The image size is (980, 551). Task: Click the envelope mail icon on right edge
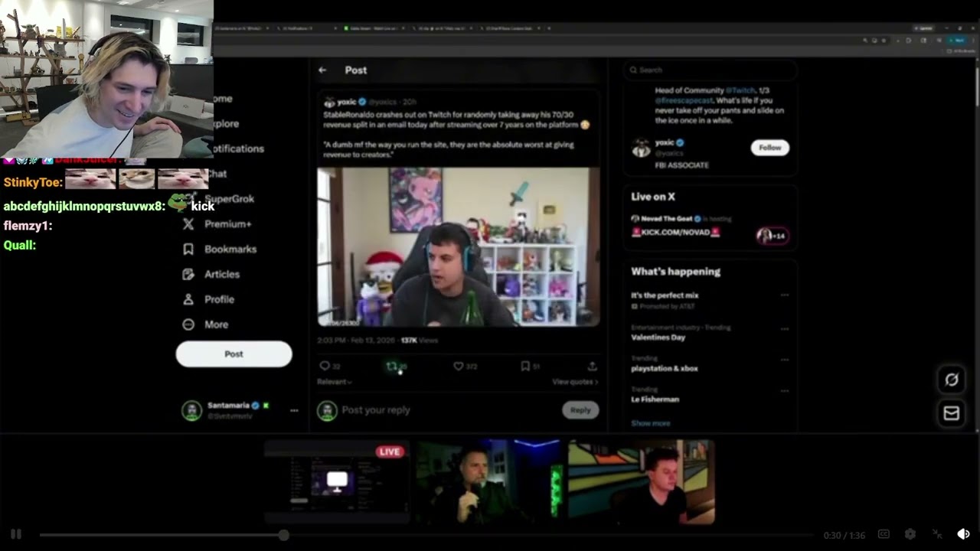[951, 413]
